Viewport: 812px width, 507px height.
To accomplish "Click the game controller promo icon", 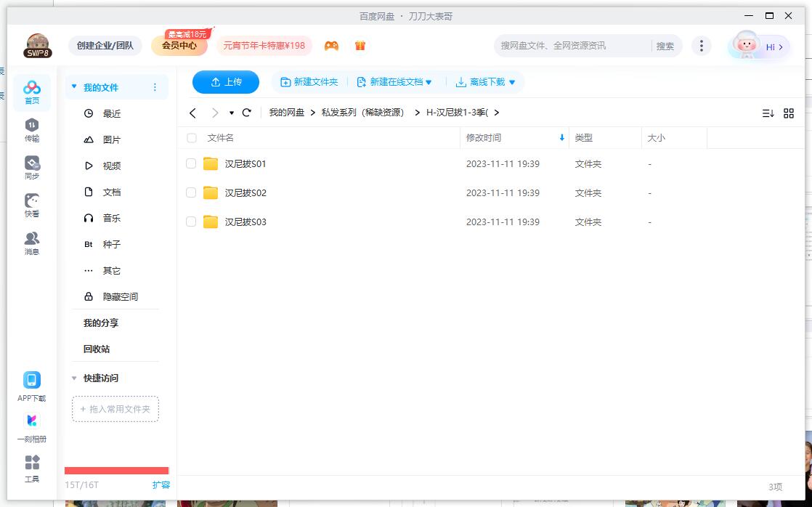I will 331,45.
